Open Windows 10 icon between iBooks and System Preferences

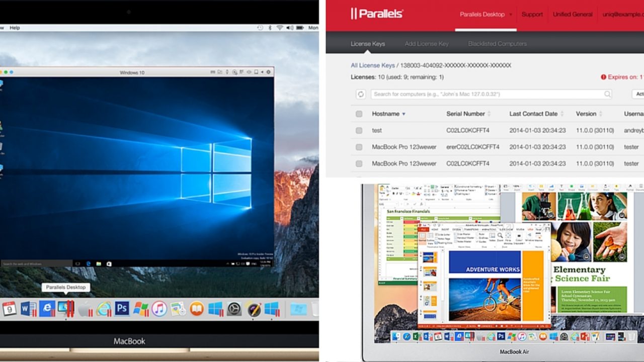215,308
